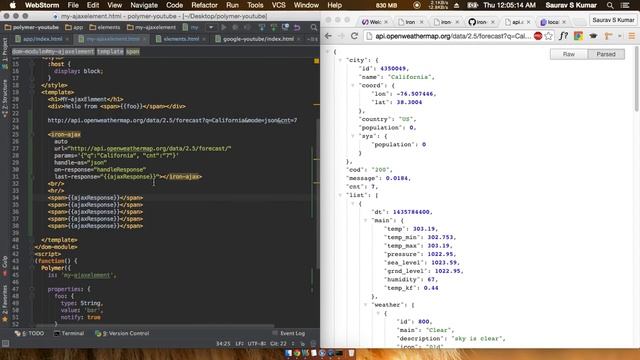This screenshot has height=360, width=640.
Task: Open the File menu
Action: [73, 5]
